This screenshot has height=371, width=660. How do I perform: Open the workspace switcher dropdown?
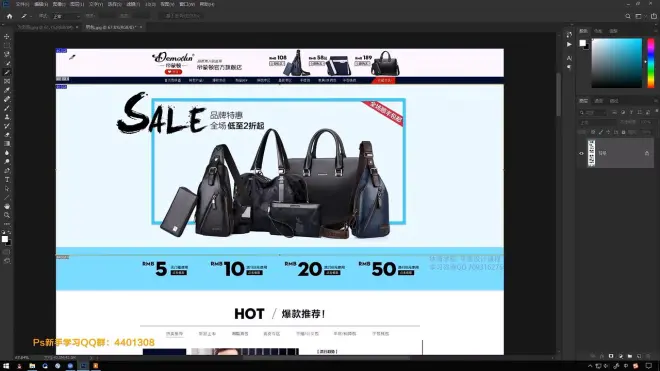click(640, 16)
